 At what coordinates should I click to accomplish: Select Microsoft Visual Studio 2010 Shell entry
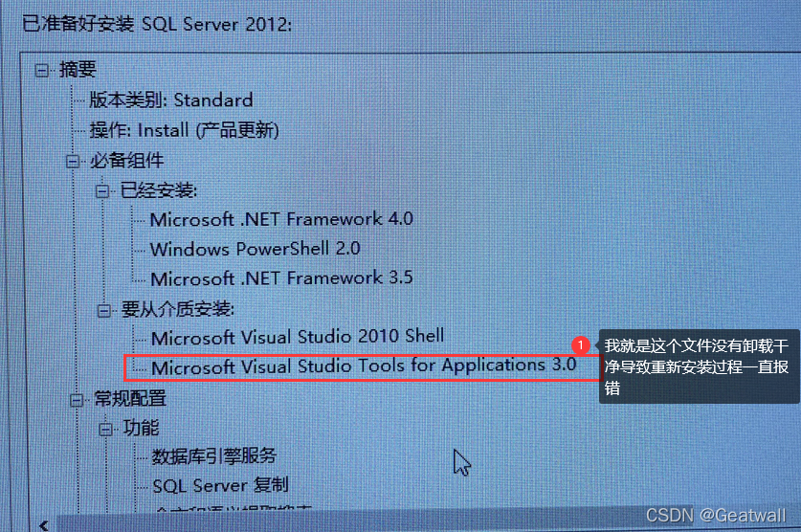[298, 337]
